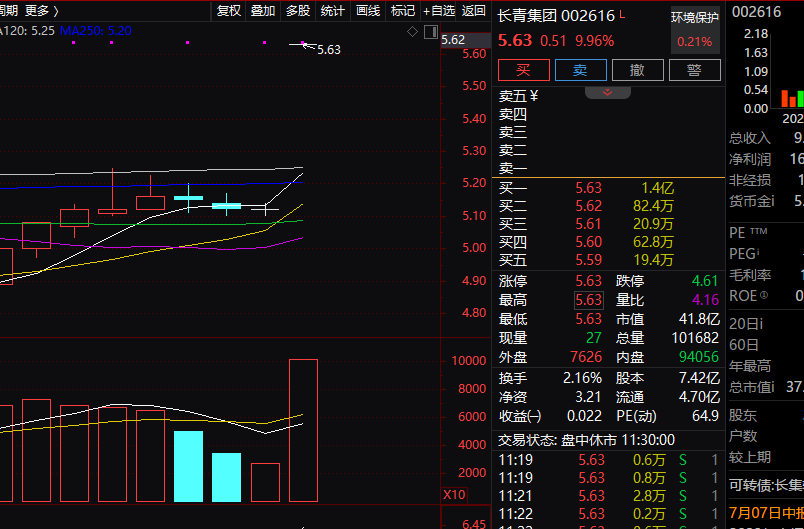The image size is (804, 529).
Task: Click the 返回 back button
Action: click(473, 10)
